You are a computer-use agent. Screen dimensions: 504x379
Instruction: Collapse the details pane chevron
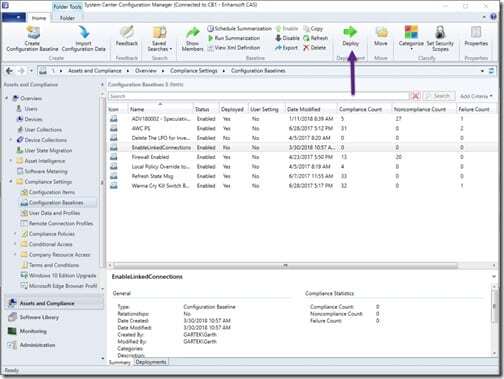494,277
